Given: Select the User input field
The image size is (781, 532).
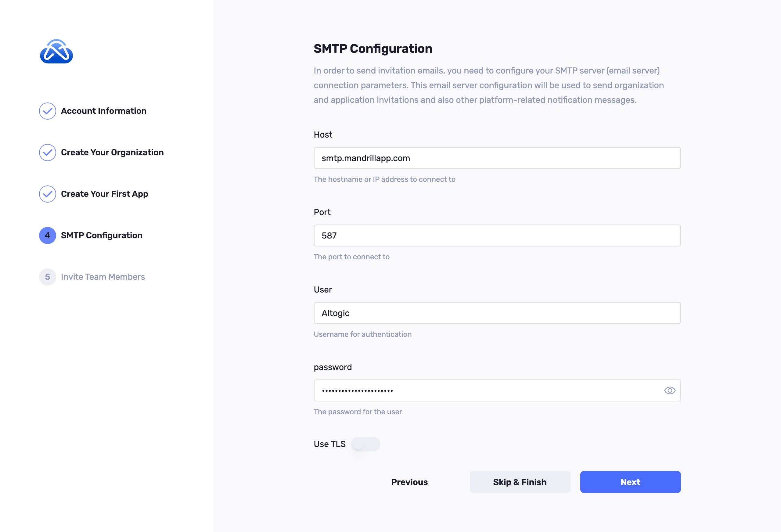Looking at the screenshot, I should click(497, 313).
